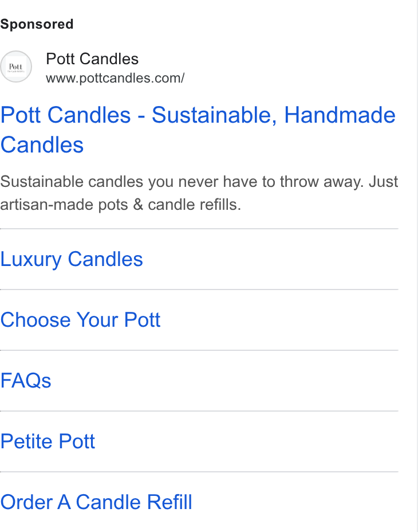Click the "artisan-made pots & candle refills" text
The image size is (418, 532).
pyautogui.click(x=120, y=205)
